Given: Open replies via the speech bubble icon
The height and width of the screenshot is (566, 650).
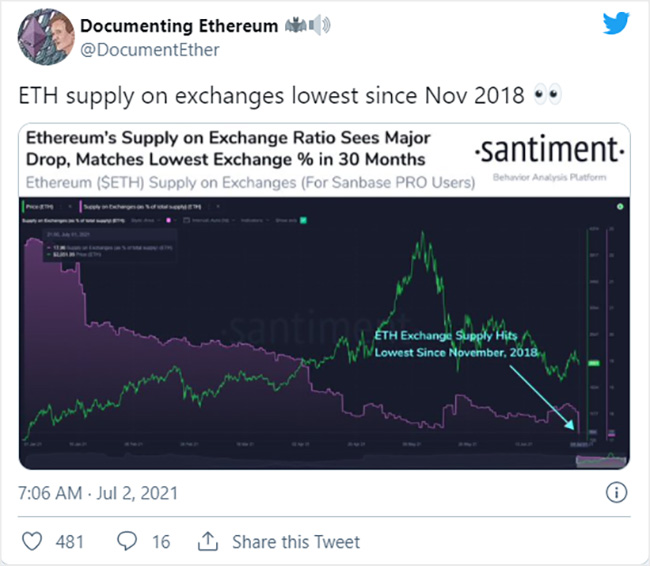Looking at the screenshot, I should [x=127, y=541].
